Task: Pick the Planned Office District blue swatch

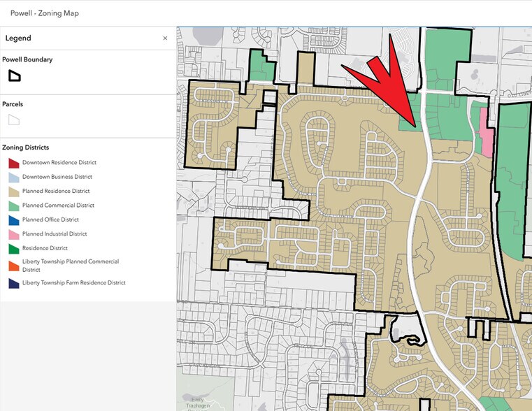Action: (x=13, y=220)
